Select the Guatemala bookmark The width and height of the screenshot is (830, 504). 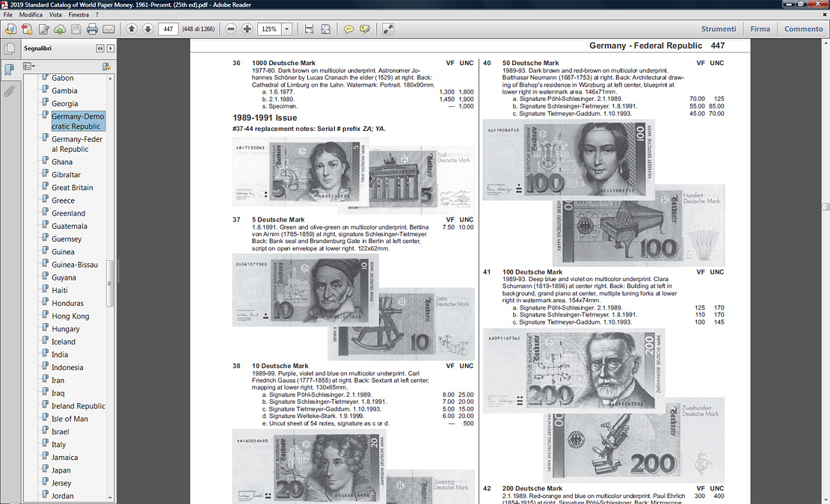[70, 226]
